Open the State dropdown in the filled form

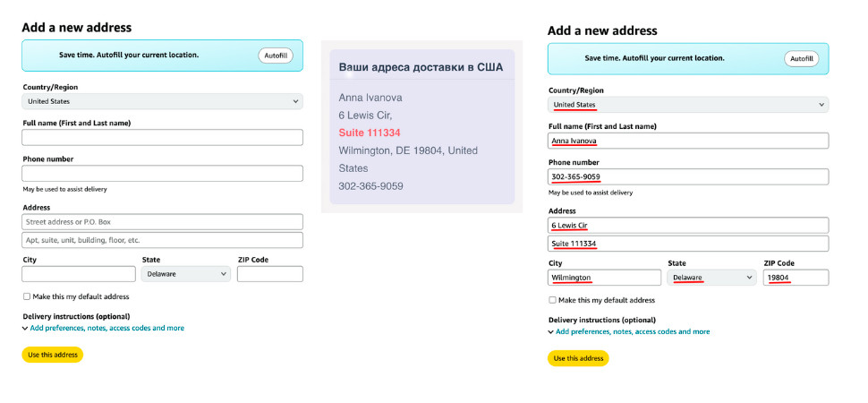712,278
